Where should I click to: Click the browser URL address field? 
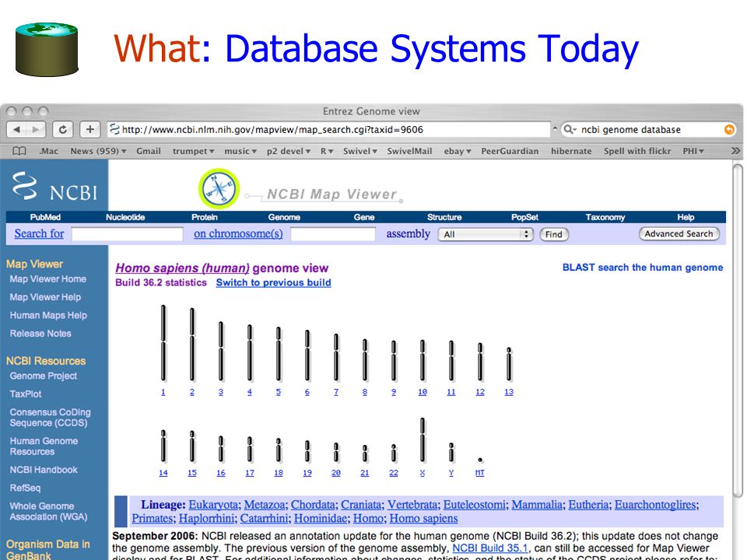pos(328,129)
